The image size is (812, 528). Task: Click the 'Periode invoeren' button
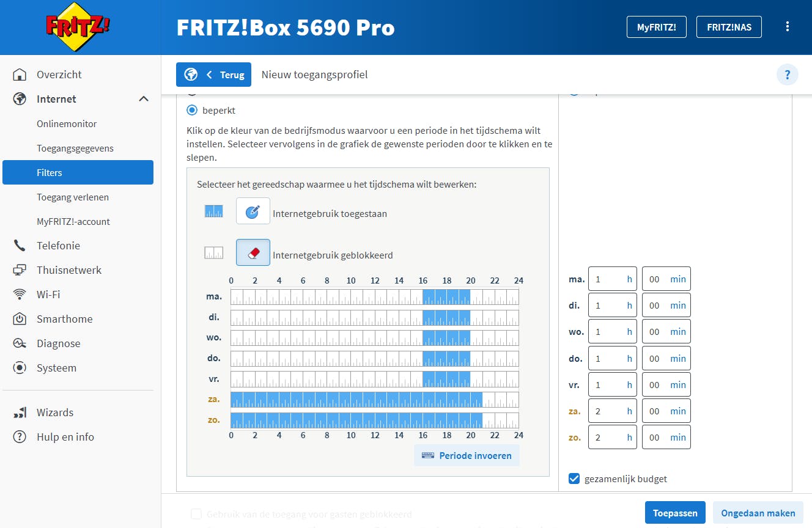point(467,455)
